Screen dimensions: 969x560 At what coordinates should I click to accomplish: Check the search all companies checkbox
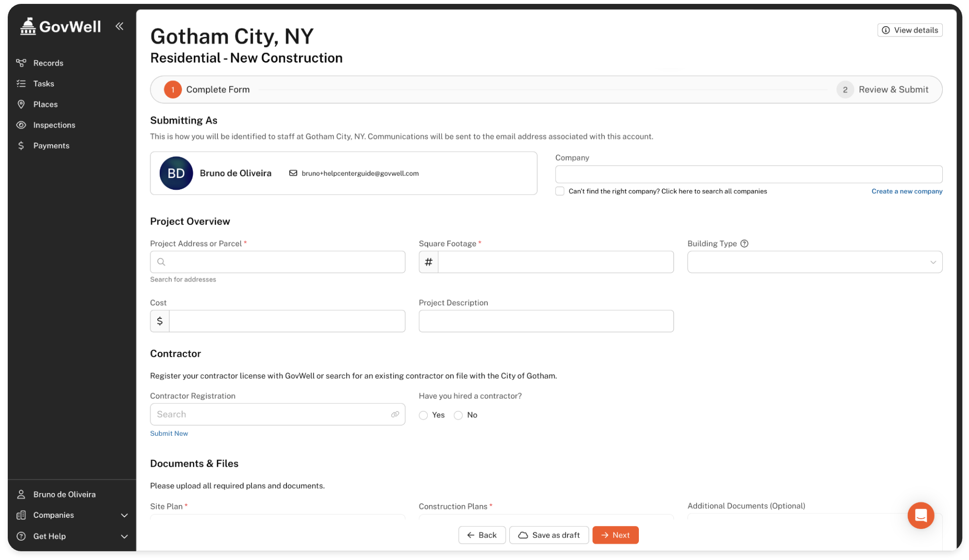click(x=560, y=191)
